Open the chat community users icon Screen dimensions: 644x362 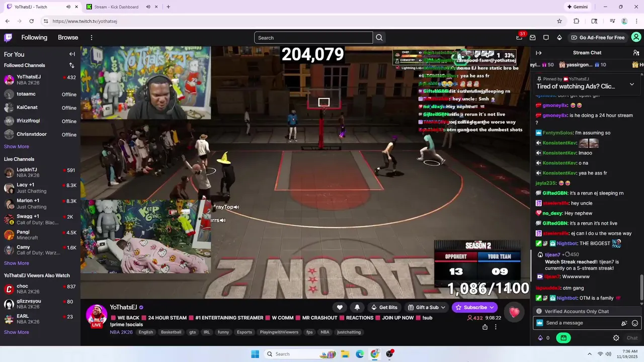[x=636, y=53]
